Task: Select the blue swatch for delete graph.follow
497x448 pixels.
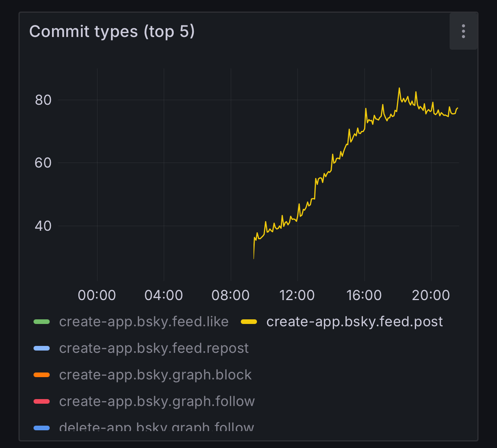Action: [42, 428]
